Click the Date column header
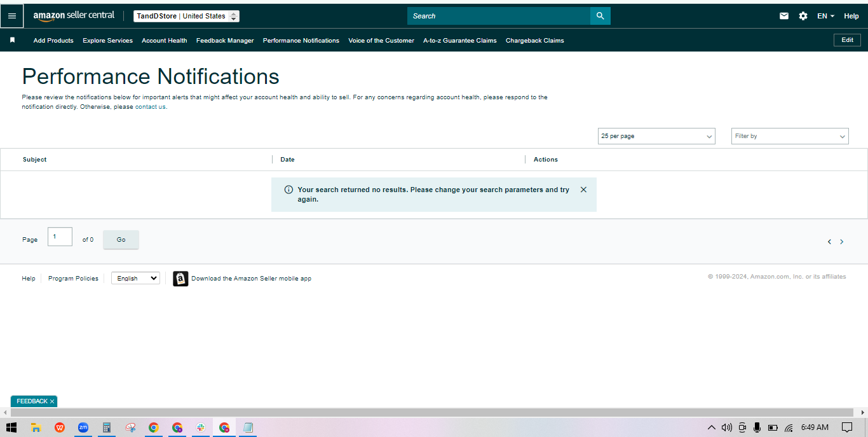 pyautogui.click(x=287, y=160)
